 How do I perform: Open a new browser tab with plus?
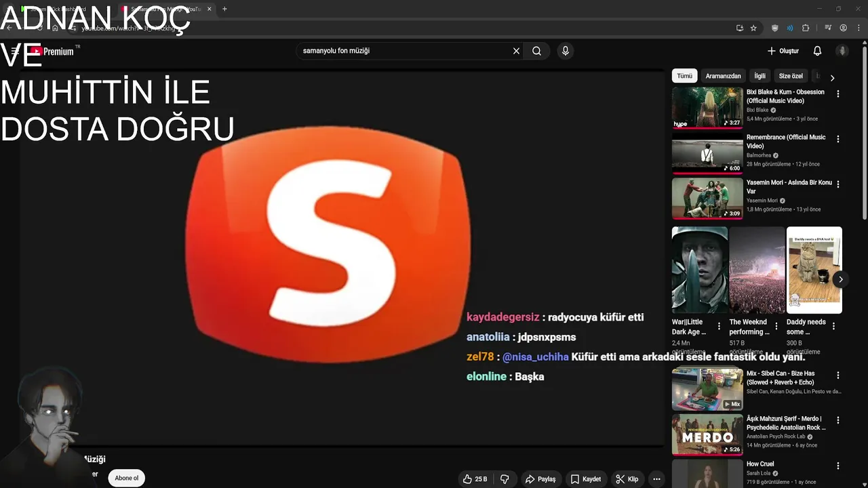(224, 9)
